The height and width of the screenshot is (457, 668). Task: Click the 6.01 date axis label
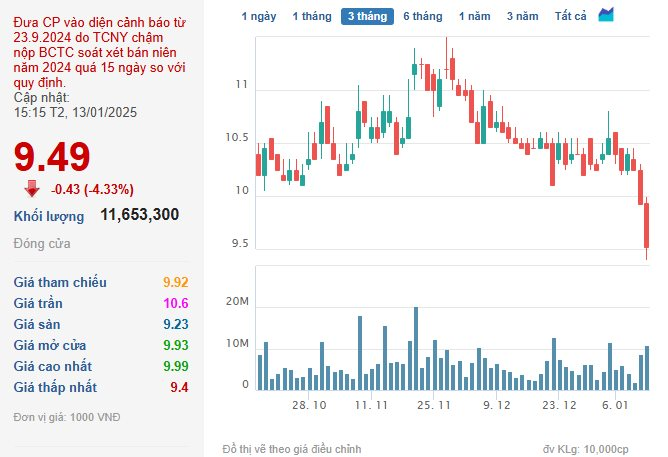tap(615, 405)
